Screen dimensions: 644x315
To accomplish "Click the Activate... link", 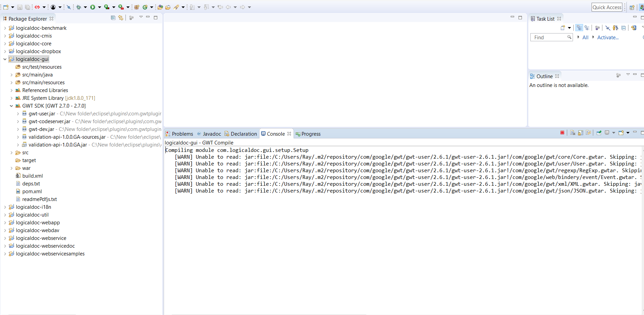I will tap(608, 38).
